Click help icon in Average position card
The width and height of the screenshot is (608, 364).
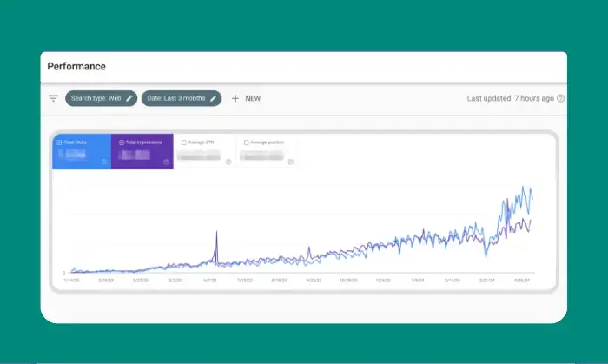point(290,162)
